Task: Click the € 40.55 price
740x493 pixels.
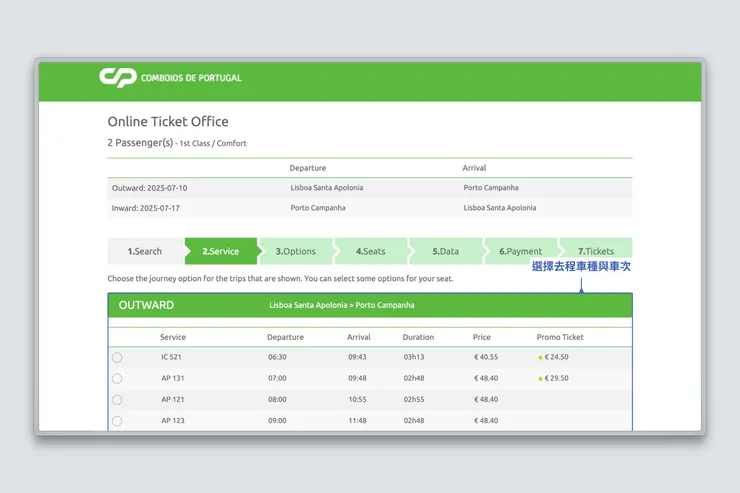Action: (486, 357)
